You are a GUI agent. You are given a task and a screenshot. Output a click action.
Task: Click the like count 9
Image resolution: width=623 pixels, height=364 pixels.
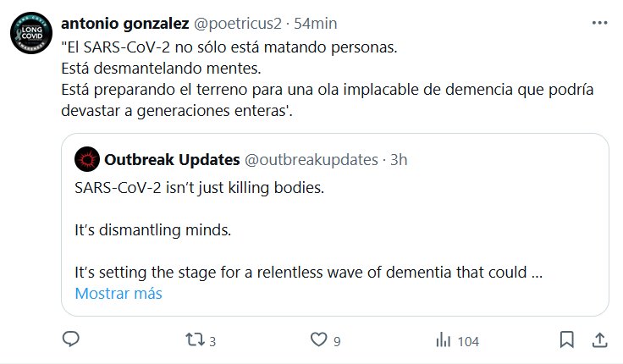coord(337,342)
